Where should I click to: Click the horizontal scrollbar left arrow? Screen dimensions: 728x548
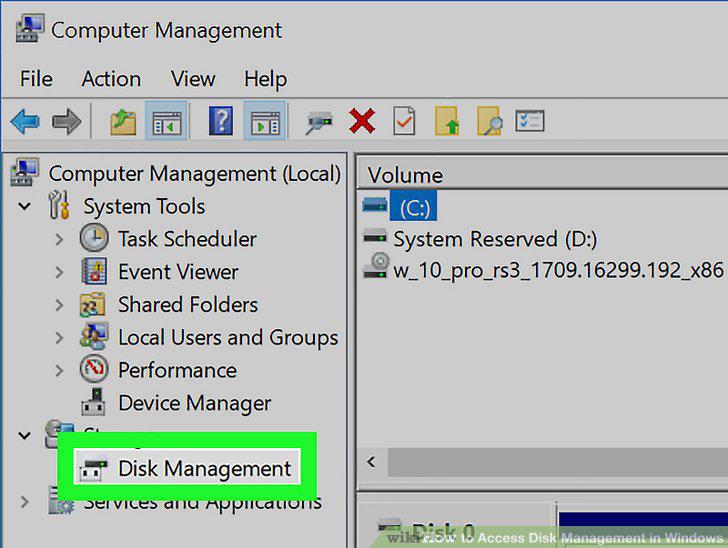tap(371, 462)
